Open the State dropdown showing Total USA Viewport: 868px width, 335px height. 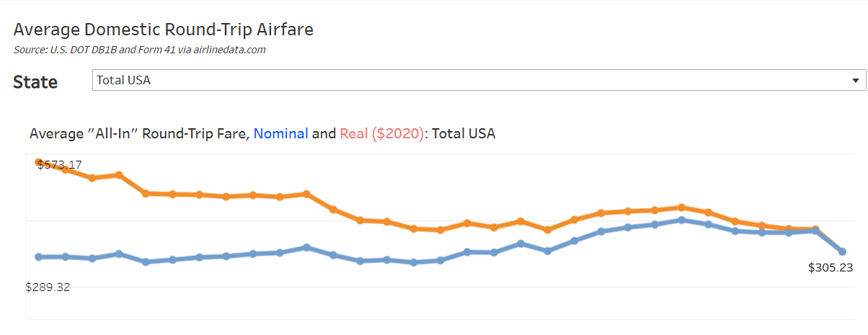[479, 80]
